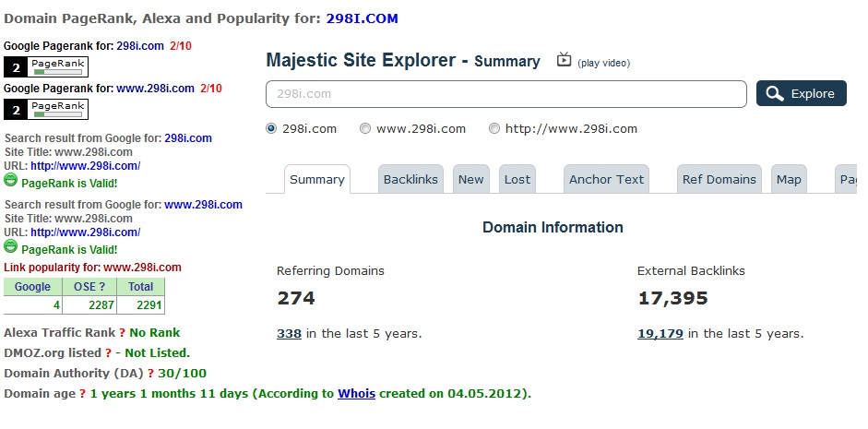Viewport: 868px width, 429px height.
Task: Click the second green smiley valid icon
Action: 10,247
